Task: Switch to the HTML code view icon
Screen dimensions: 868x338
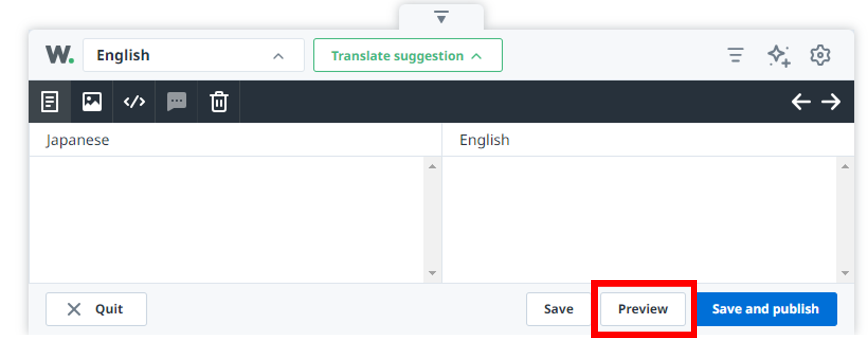Action: coord(134,102)
